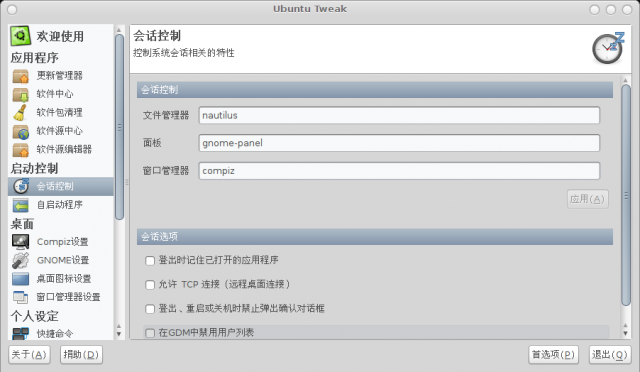Click the sleeping clock icon in header
The image size is (640, 372).
pos(609,48)
